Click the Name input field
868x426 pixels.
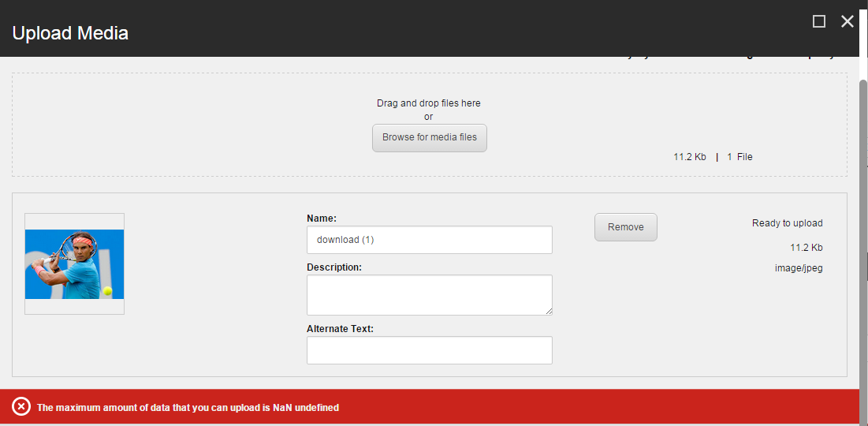429,240
